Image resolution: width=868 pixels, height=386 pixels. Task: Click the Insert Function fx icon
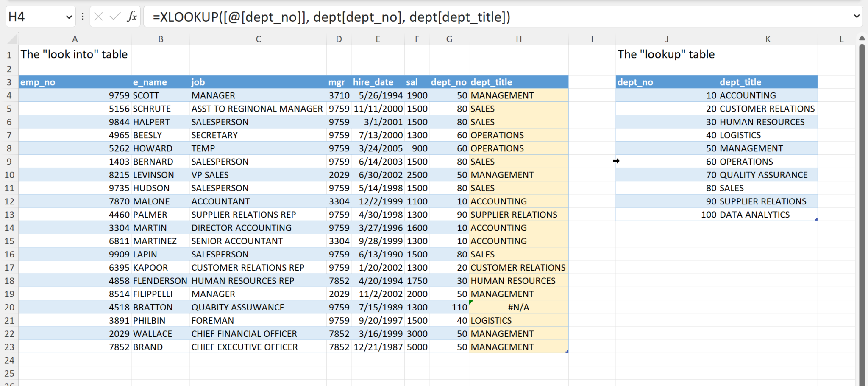coord(132,17)
